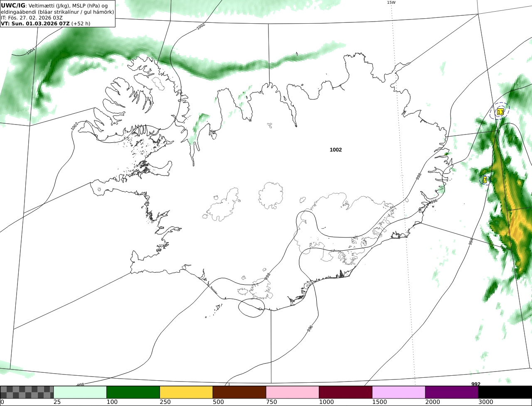The height and width of the screenshot is (406, 532).
Task: Select the pale mint 25–100 legend swatch
Action: (80, 392)
